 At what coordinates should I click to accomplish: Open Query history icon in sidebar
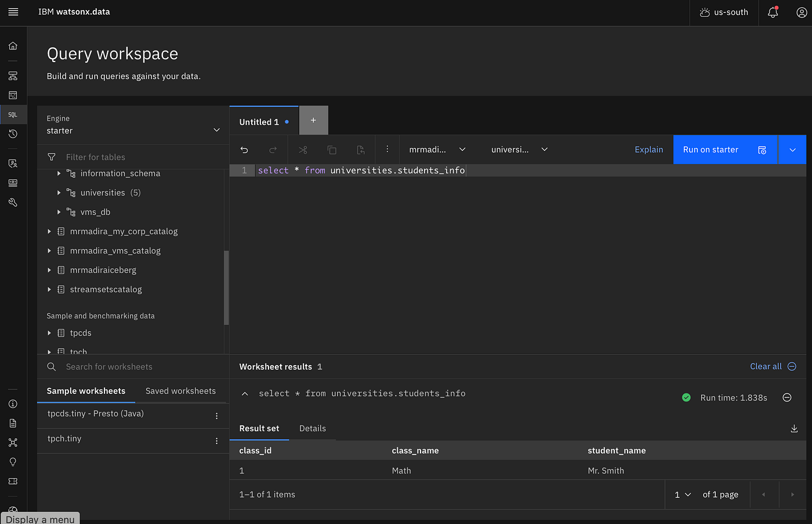pos(13,133)
